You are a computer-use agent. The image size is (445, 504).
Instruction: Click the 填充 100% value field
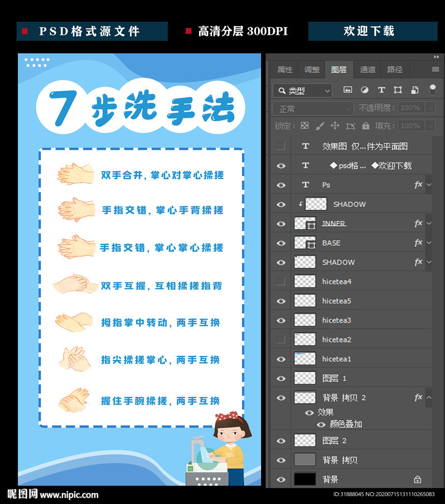pyautogui.click(x=411, y=126)
